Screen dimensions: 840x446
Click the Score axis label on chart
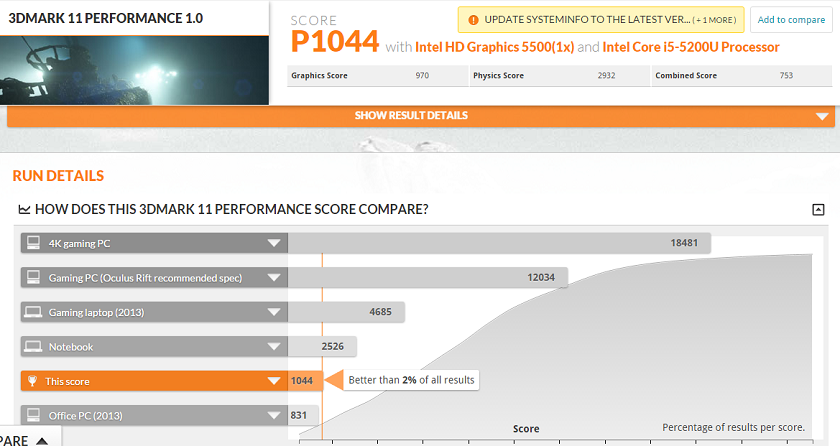526,428
